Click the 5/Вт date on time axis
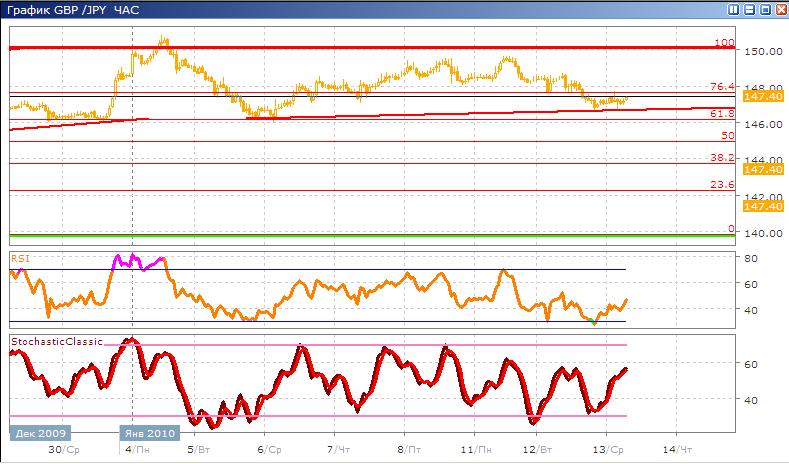This screenshot has height=464, width=789. pyautogui.click(x=198, y=450)
